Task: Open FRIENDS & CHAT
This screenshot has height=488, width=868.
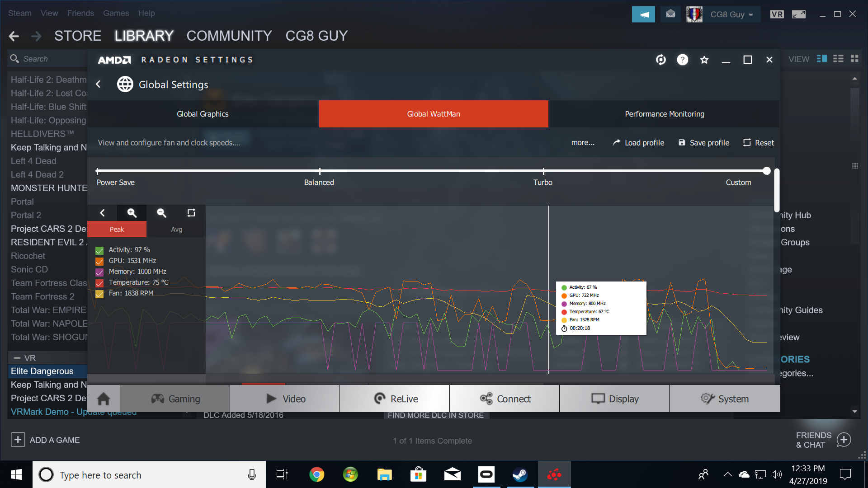Action: tap(823, 440)
